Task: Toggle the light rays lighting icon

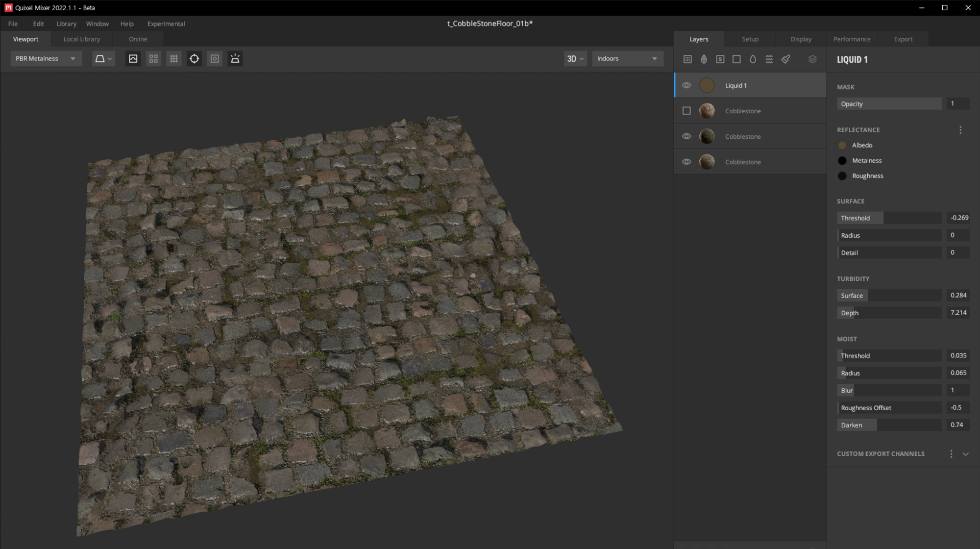Action: (235, 59)
